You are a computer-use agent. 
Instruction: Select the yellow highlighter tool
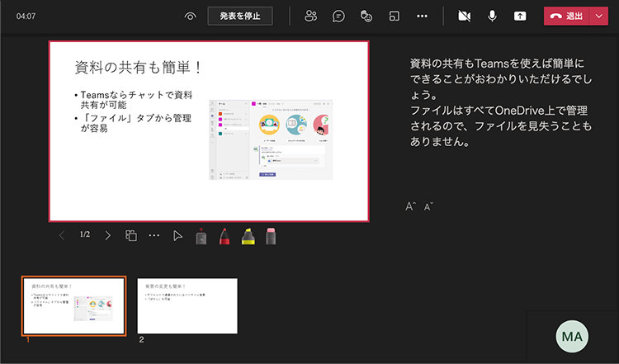click(x=248, y=236)
